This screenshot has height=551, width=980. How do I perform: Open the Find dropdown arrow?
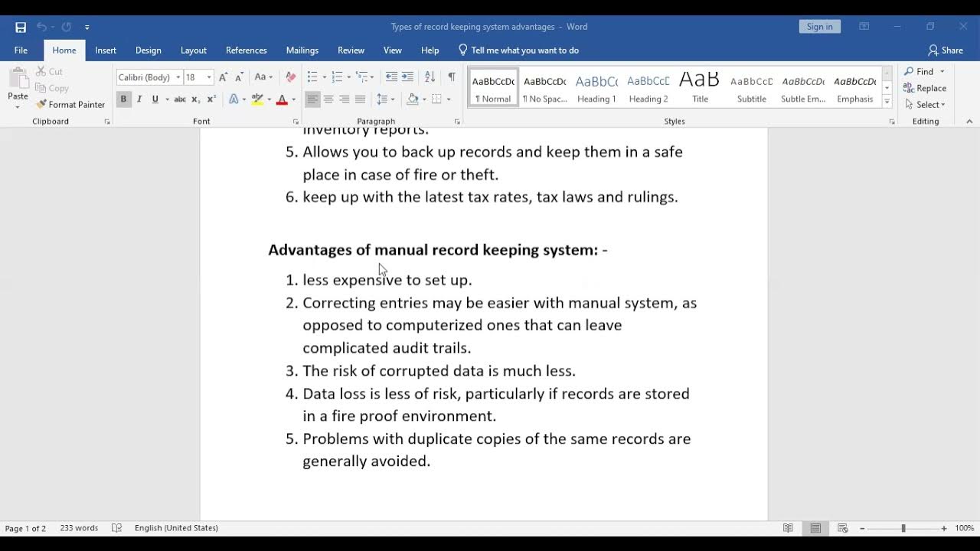pos(942,72)
